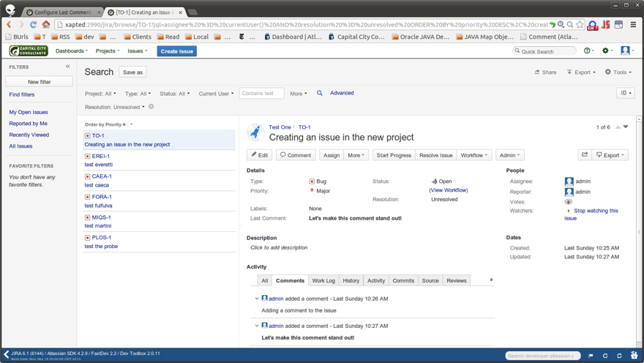Viewport: 644px width, 363px height.
Task: Click the Save as button
Action: point(132,72)
